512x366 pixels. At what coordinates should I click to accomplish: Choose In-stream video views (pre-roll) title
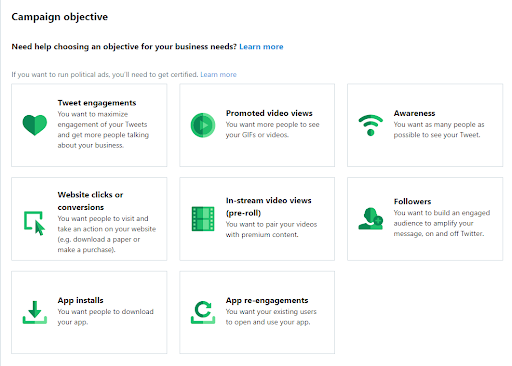pos(268,207)
